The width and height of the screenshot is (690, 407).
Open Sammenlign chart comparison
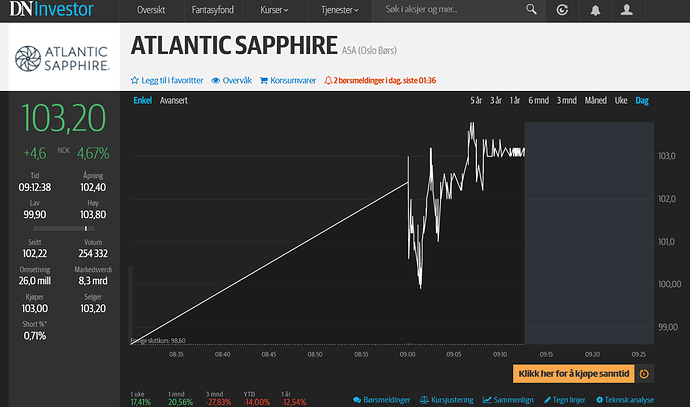click(x=506, y=400)
